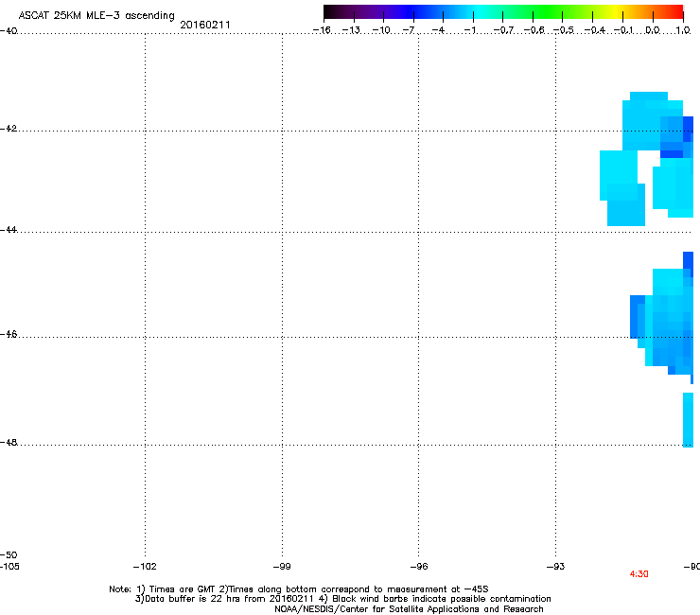Viewport: 700px width, 615px height.
Task: Click the -0.6 color scale label
Action: tap(534, 30)
